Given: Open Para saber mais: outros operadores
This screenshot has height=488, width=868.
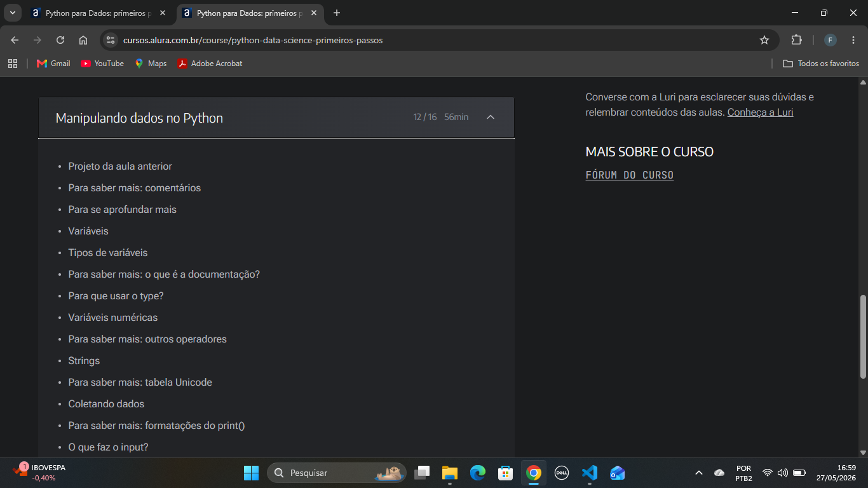Looking at the screenshot, I should tap(147, 339).
